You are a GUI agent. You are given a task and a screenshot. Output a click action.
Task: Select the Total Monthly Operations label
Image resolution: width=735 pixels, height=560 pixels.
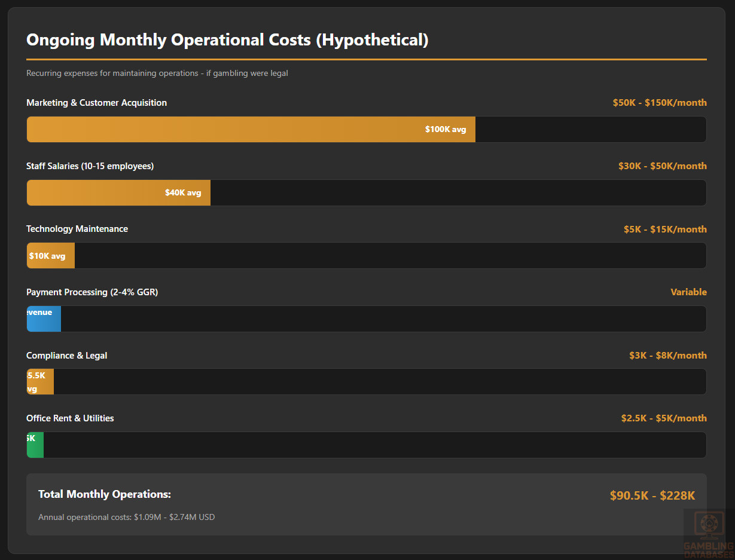105,494
